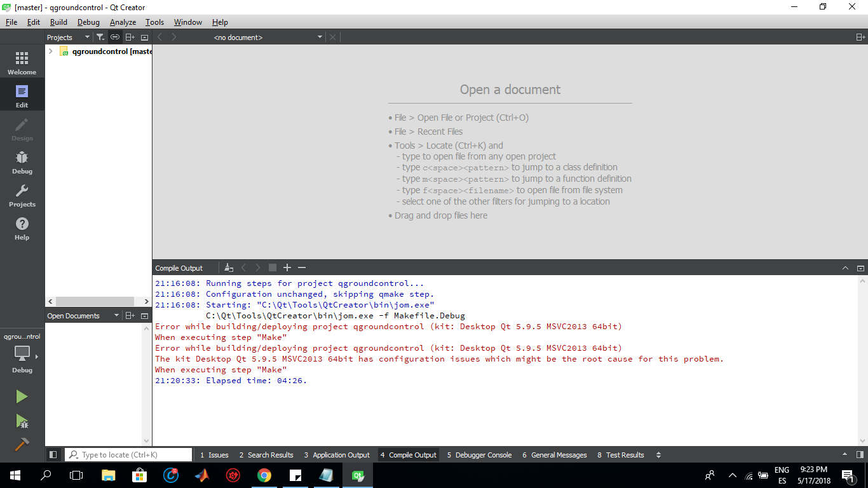
Task: Open the <no document> file dropdown
Action: click(x=268, y=37)
